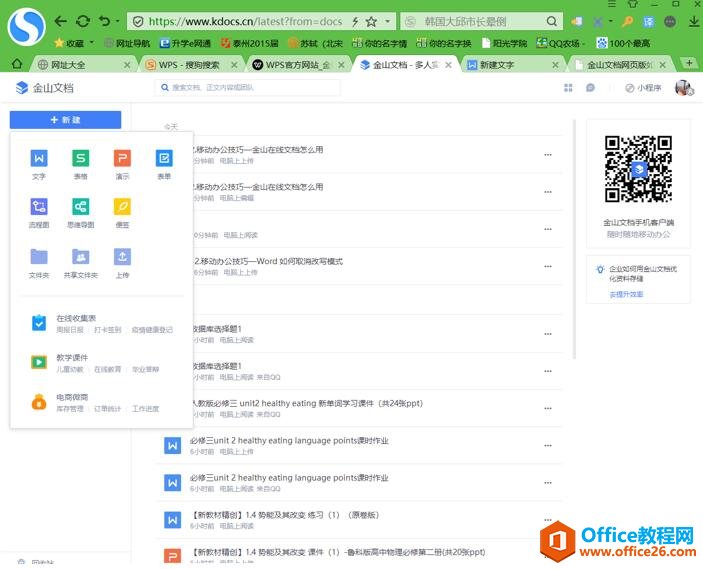Screen dimensions: 703x569
Task: Open the 泰州2015届 bookmark
Action: [250, 43]
